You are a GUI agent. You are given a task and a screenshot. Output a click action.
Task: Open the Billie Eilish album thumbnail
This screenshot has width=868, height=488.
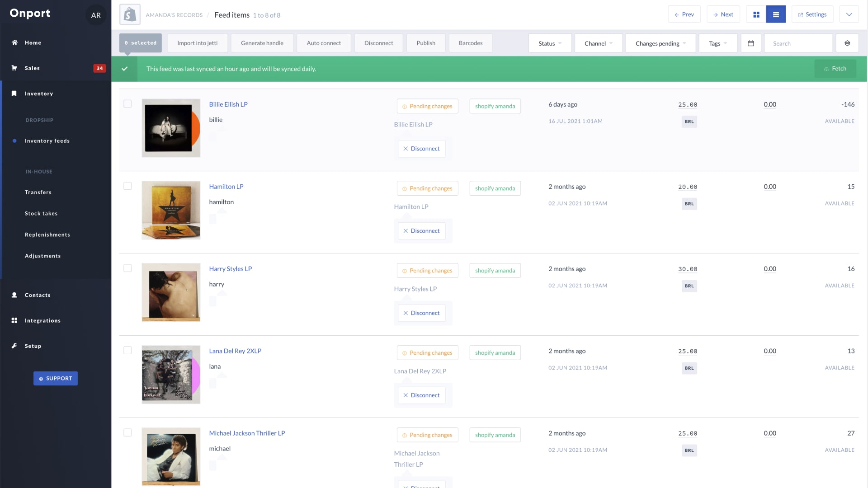point(171,128)
